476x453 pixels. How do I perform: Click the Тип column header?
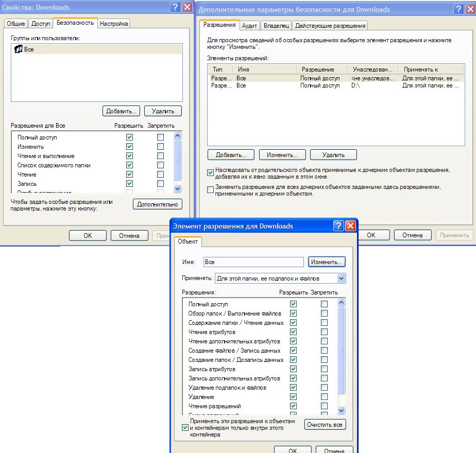(220, 69)
